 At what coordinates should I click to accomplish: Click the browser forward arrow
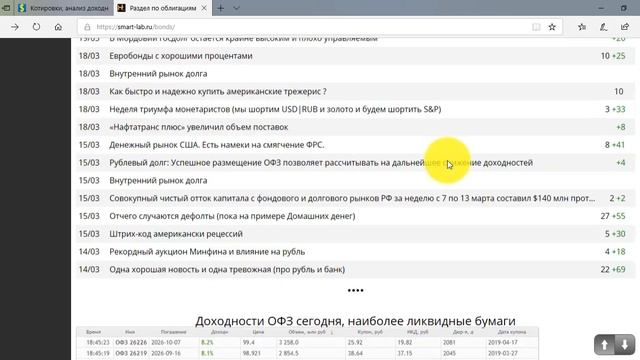tap(15, 27)
